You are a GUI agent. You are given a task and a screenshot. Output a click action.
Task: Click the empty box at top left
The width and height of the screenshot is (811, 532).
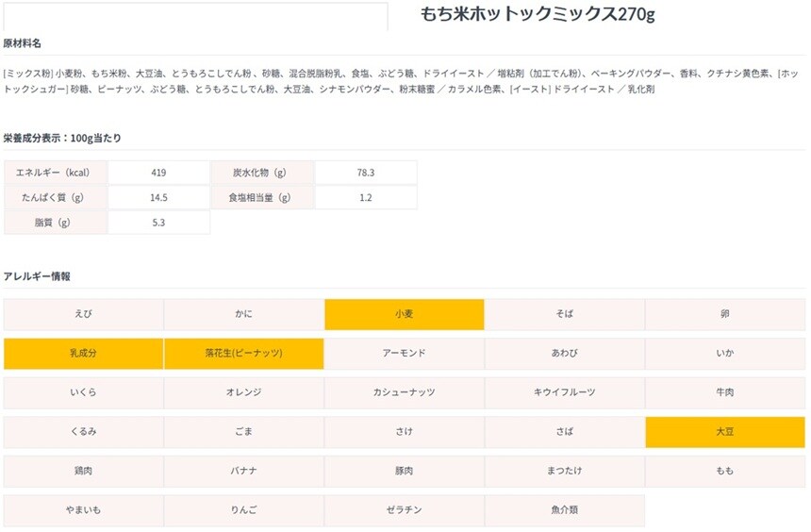click(194, 15)
